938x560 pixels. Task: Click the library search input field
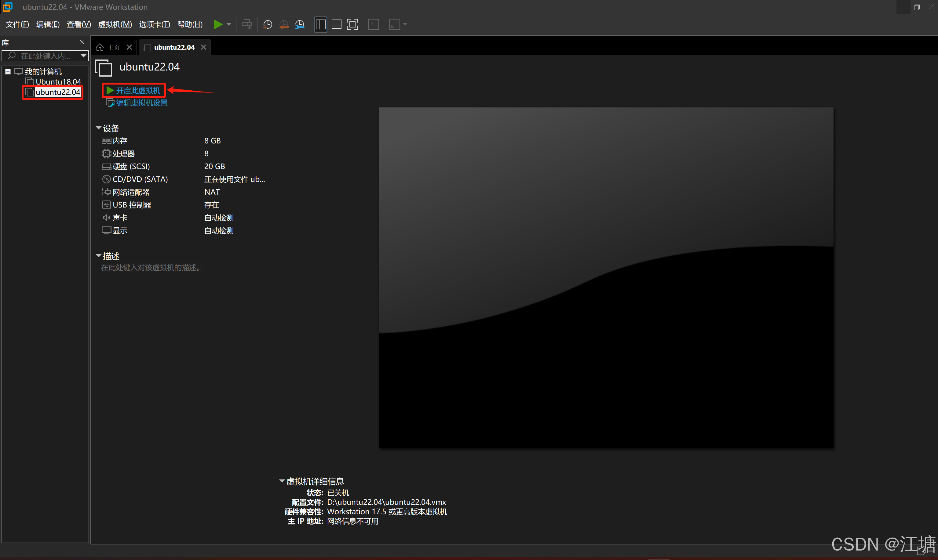click(x=45, y=56)
